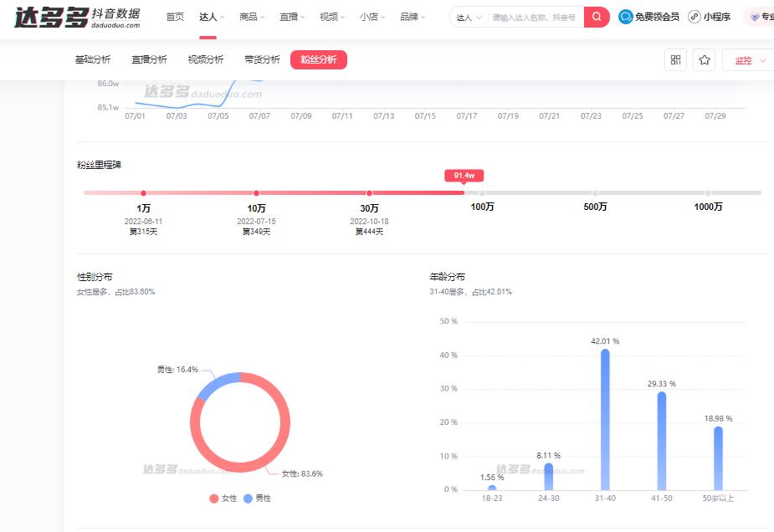
Task: Click the star favorite icon
Action: click(704, 59)
